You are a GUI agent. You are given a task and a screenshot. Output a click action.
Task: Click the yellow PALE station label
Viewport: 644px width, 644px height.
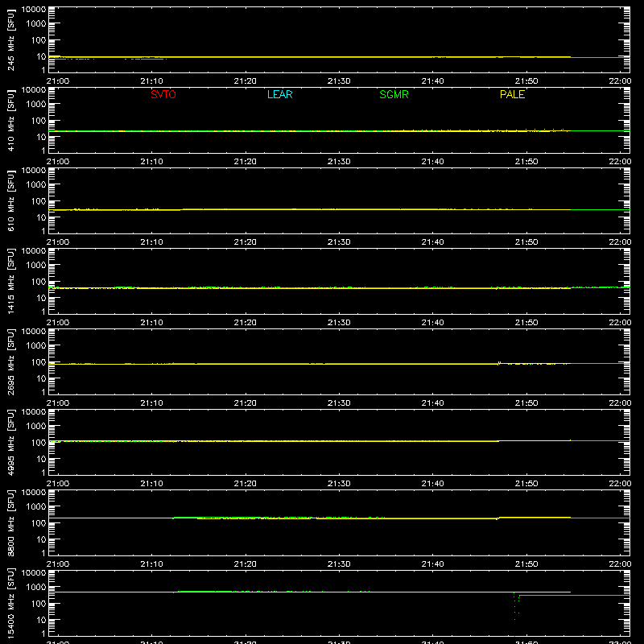512,94
